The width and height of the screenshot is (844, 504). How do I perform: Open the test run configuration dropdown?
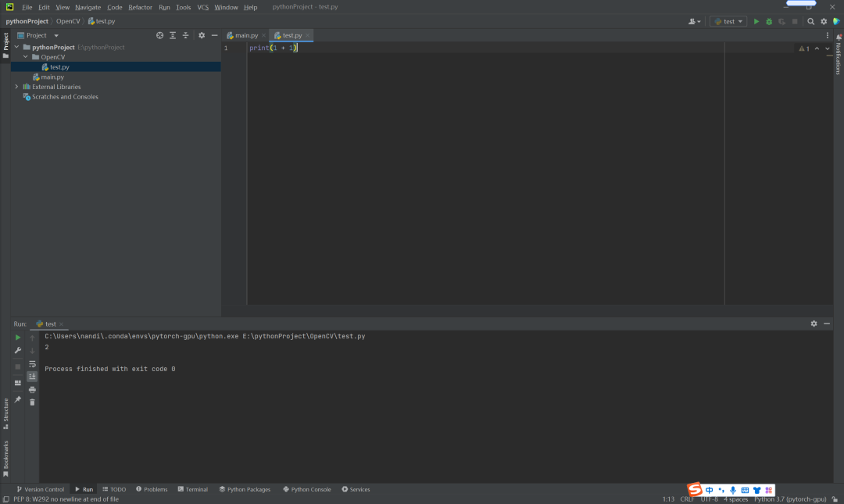(728, 22)
